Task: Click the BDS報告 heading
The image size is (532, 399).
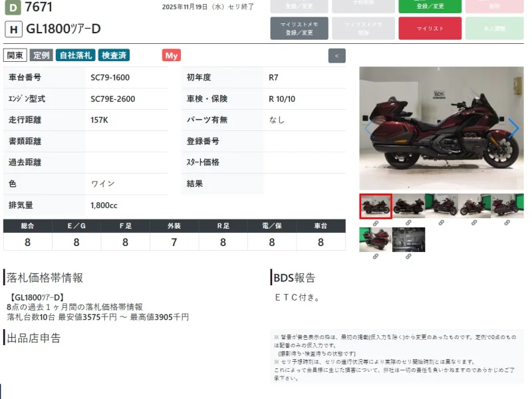Action: point(294,277)
